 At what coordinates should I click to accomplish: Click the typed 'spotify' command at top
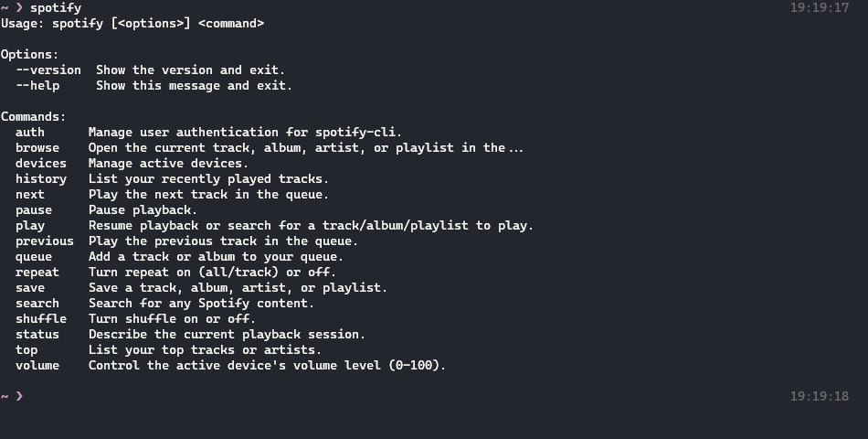(x=56, y=7)
